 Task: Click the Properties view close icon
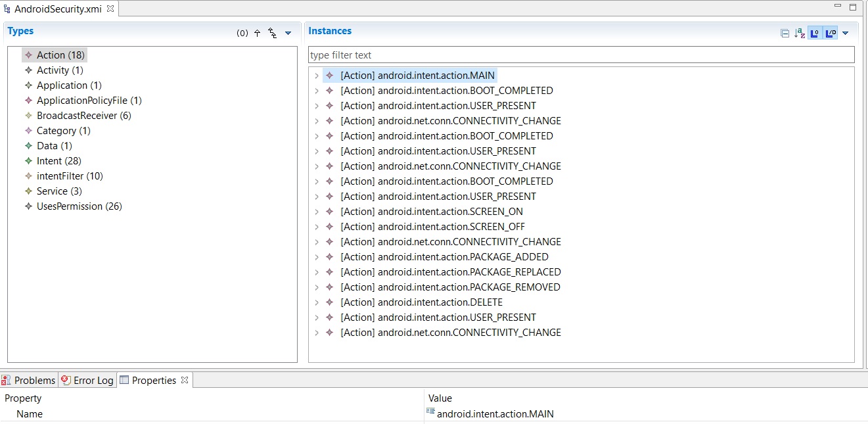click(x=185, y=380)
